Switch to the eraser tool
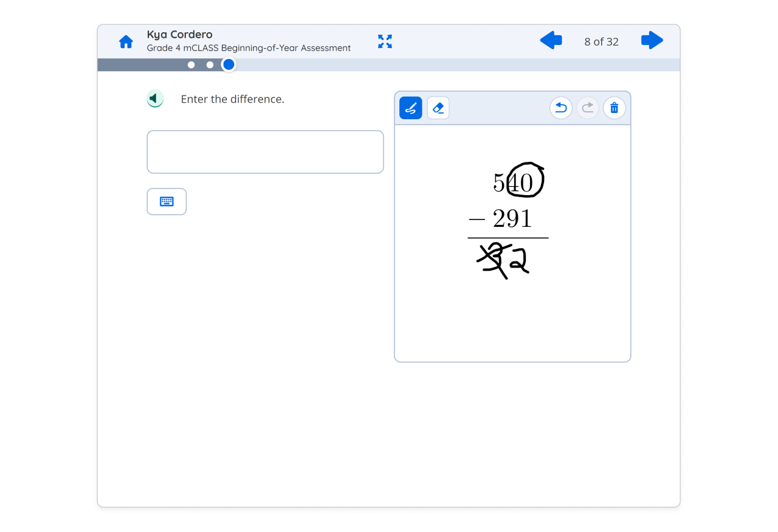Viewport: 778px width, 532px height. click(x=438, y=108)
